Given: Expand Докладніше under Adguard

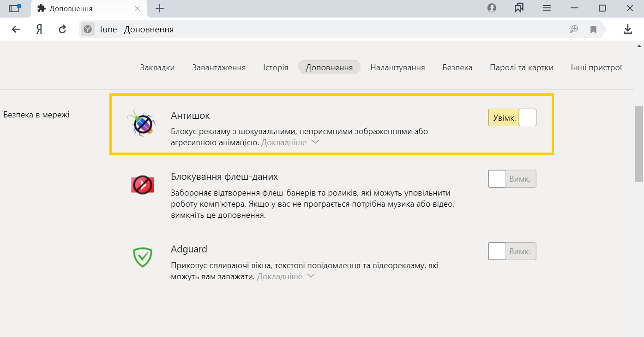Looking at the screenshot, I should (x=286, y=276).
